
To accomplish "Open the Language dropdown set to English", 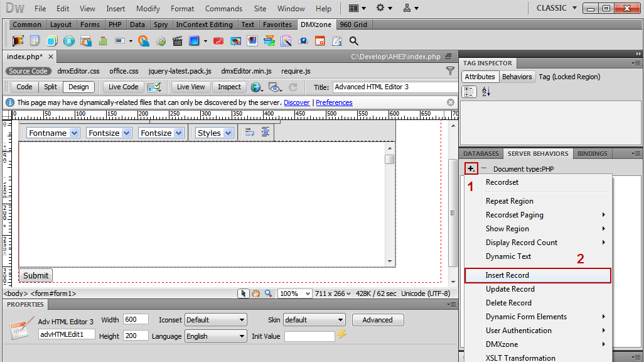I will tap(216, 336).
